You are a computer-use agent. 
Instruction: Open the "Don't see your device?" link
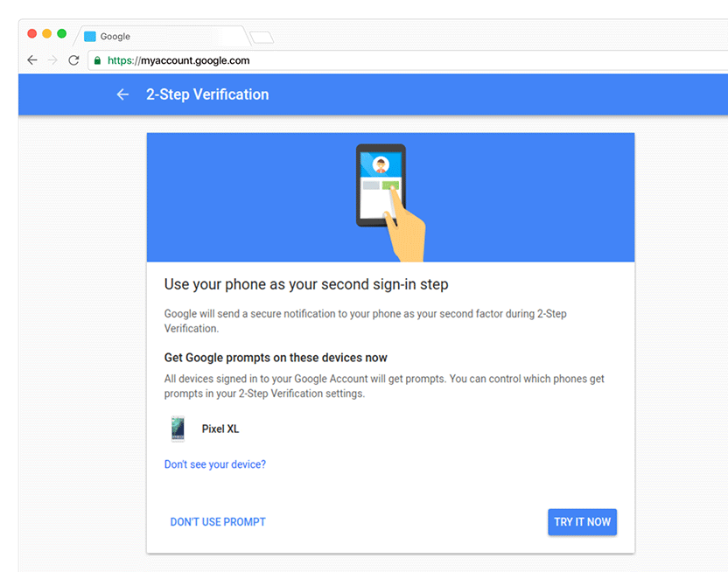214,464
